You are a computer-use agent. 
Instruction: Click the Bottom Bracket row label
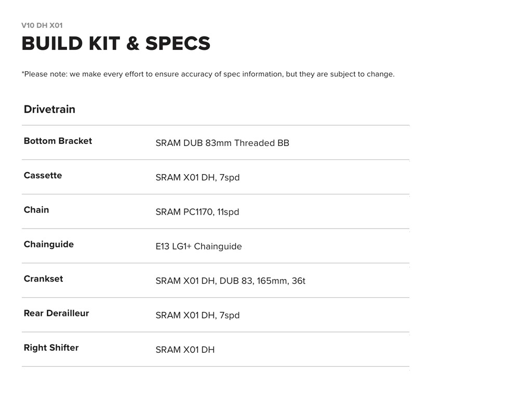(58, 141)
